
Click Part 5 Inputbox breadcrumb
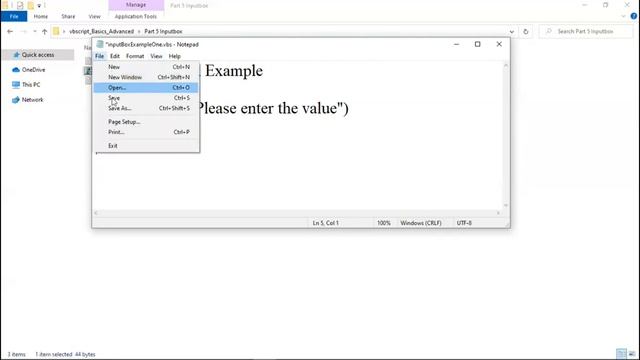coord(163,31)
